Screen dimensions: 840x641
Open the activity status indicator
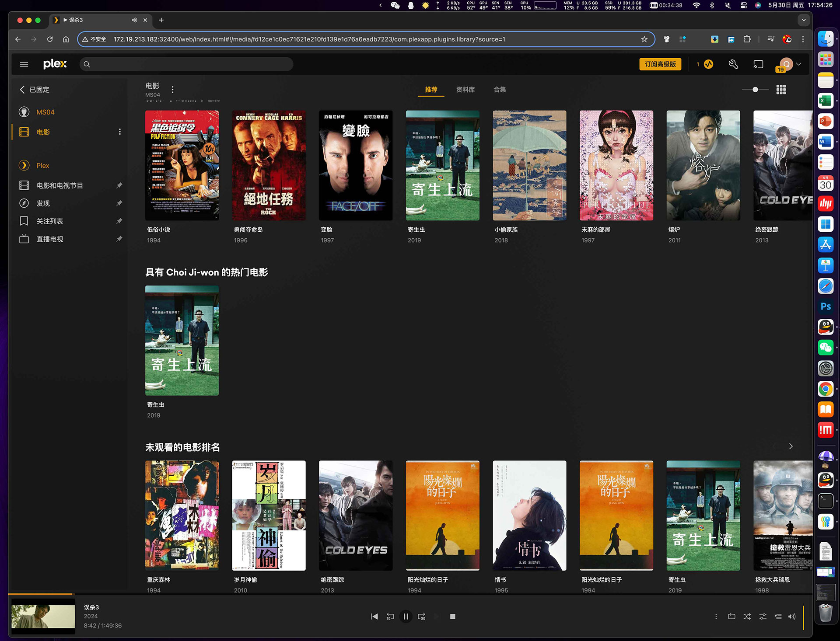708,64
